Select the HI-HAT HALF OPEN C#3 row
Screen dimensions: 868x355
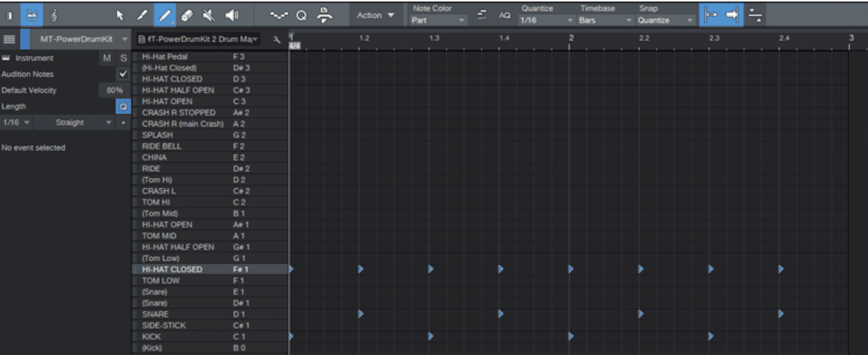210,90
